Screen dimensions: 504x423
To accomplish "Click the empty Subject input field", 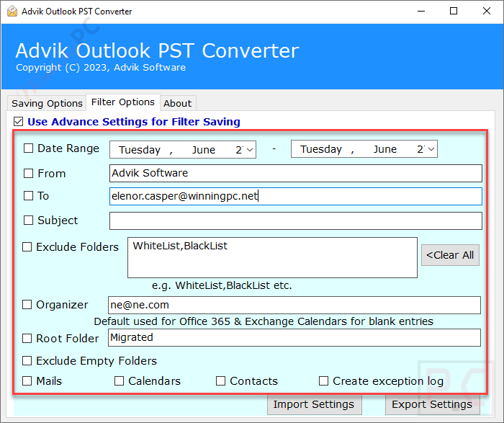I will coord(296,221).
